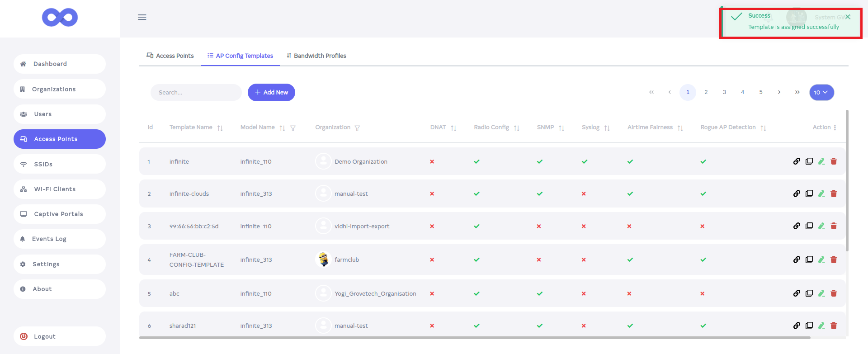Click copy icon for infinite-clouds template

pyautogui.click(x=809, y=194)
